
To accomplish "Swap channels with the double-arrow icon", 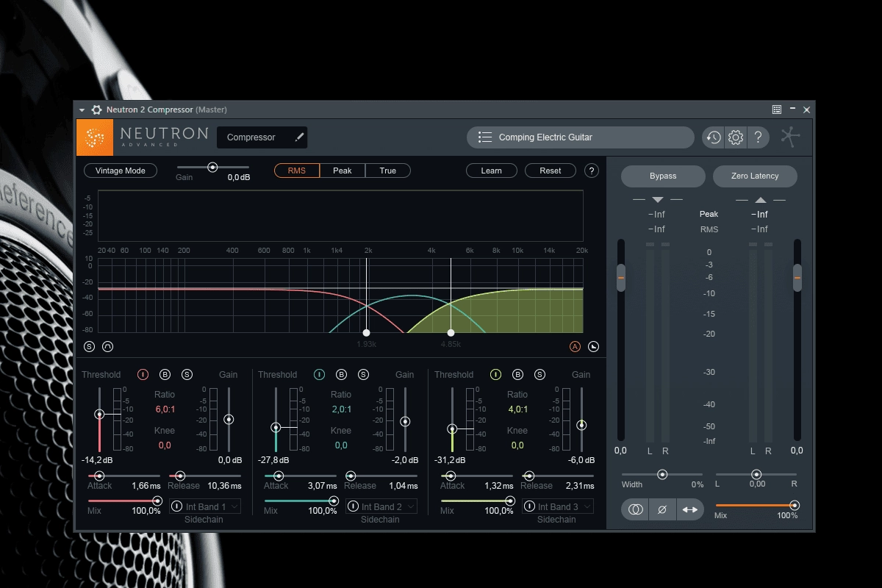I will [690, 509].
